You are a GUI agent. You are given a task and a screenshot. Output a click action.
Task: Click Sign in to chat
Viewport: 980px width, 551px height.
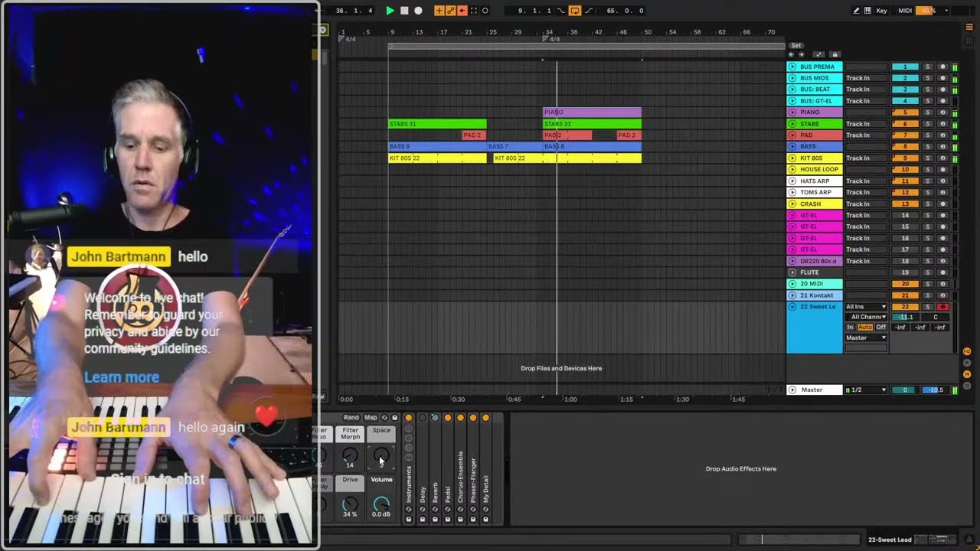(158, 480)
